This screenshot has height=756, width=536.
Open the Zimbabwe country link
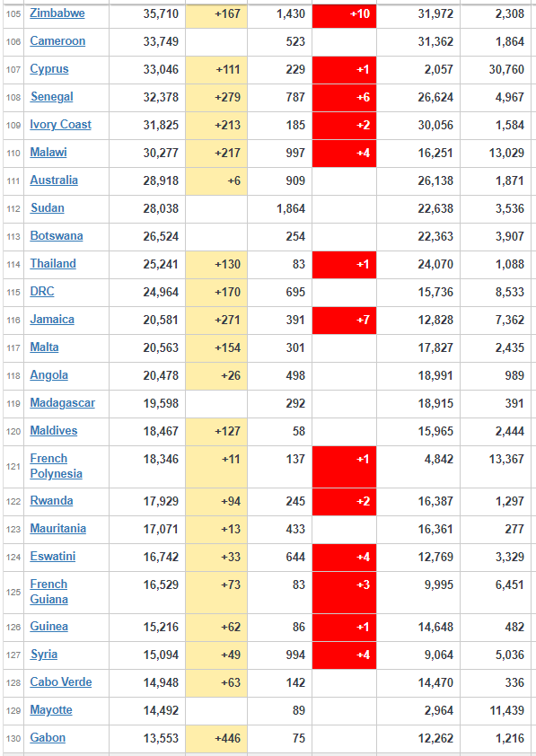tap(57, 13)
